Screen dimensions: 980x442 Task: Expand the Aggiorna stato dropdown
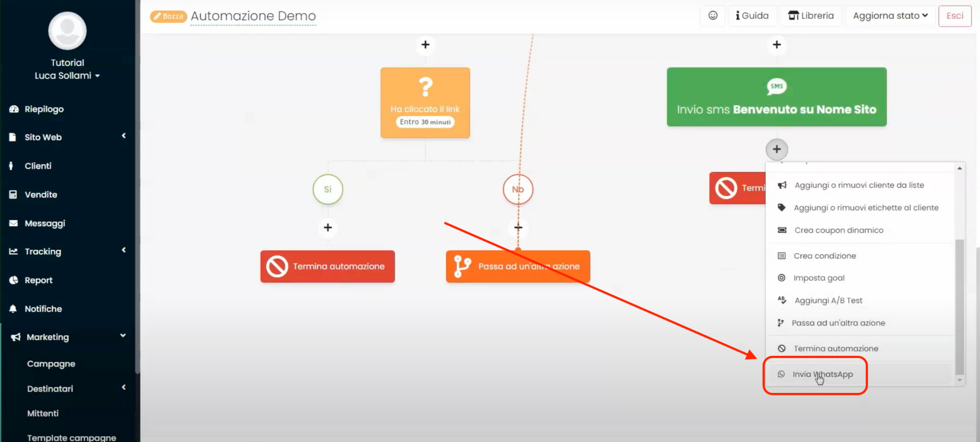pos(890,16)
